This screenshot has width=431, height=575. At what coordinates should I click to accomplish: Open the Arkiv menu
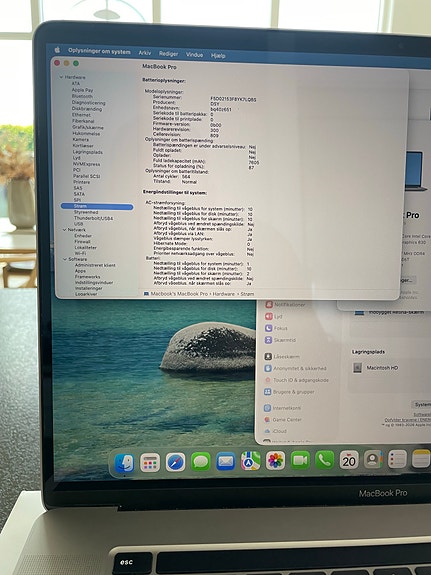[x=145, y=53]
